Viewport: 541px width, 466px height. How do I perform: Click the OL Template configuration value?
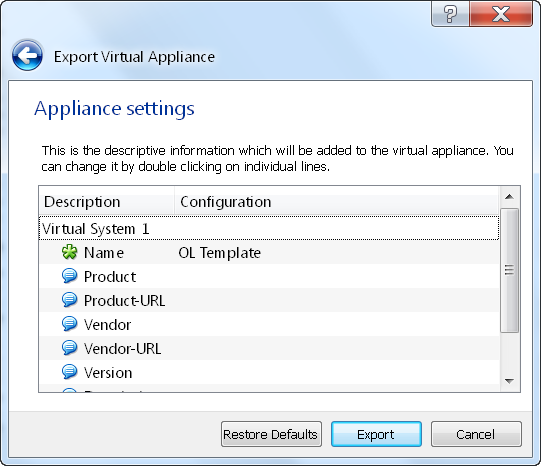(219, 253)
